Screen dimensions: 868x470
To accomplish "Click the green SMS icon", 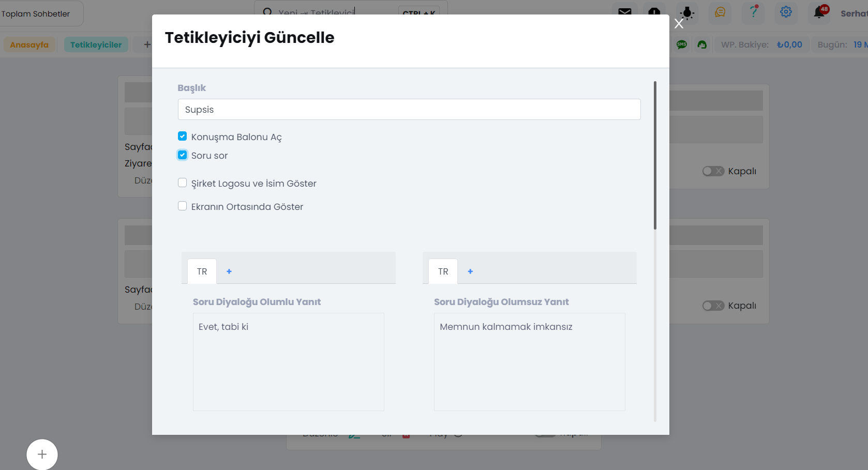I will (682, 44).
